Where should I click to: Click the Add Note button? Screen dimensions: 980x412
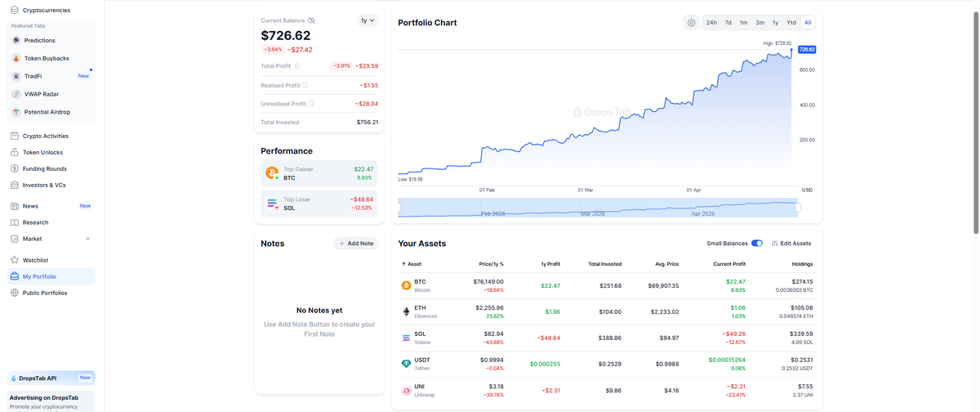(x=356, y=244)
